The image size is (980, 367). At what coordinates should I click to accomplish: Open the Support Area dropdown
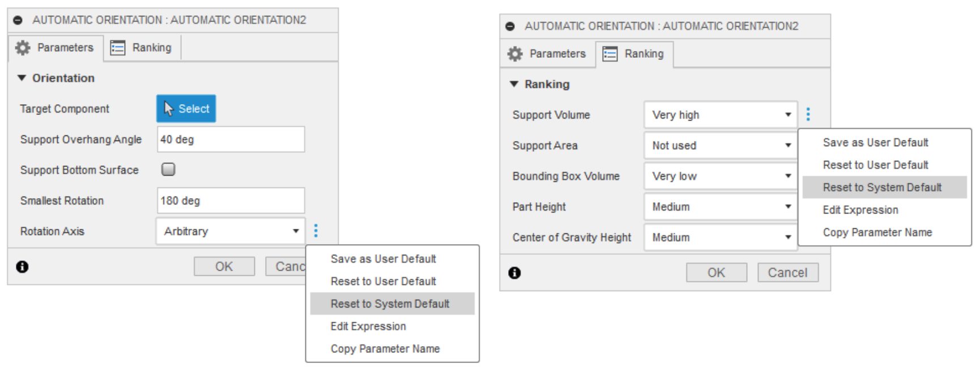[x=721, y=146]
